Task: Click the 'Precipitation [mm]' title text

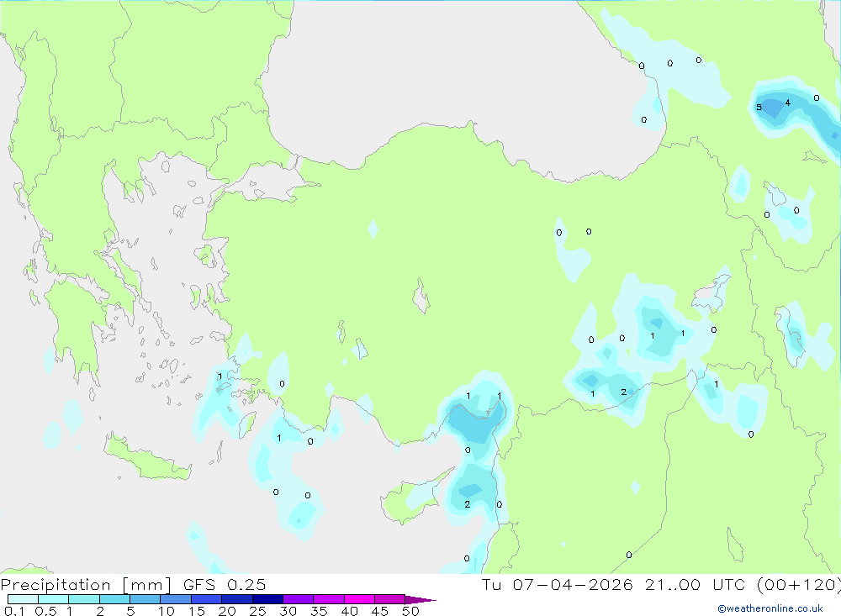Action: (86, 584)
